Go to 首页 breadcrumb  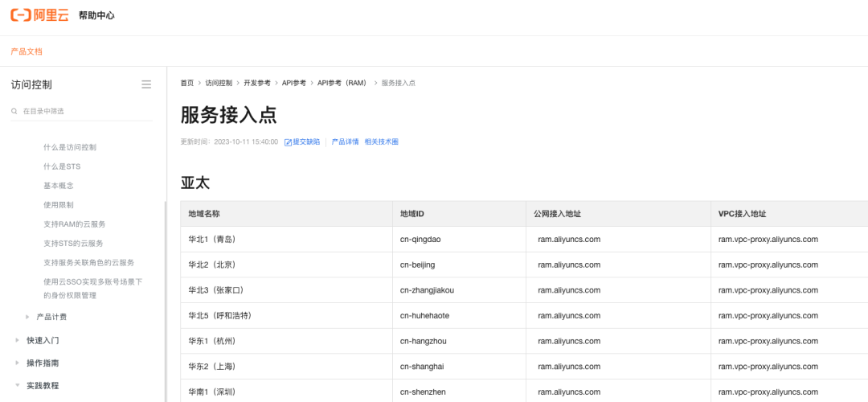click(187, 83)
